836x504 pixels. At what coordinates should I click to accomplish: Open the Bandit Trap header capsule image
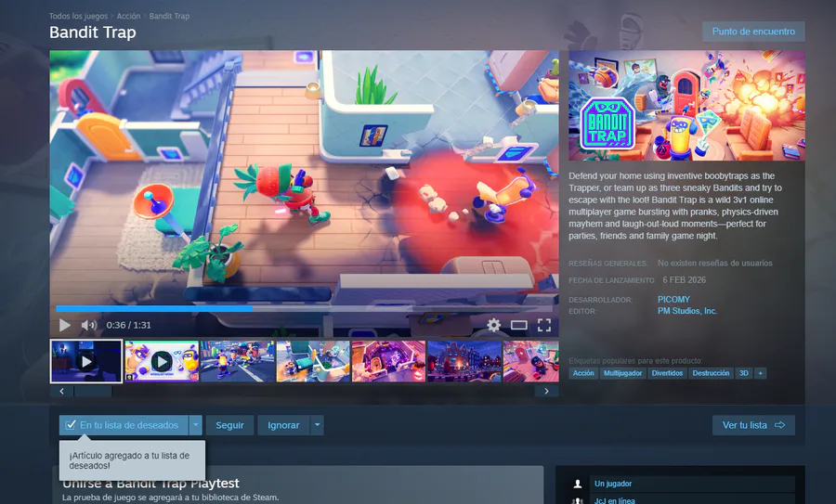point(686,106)
